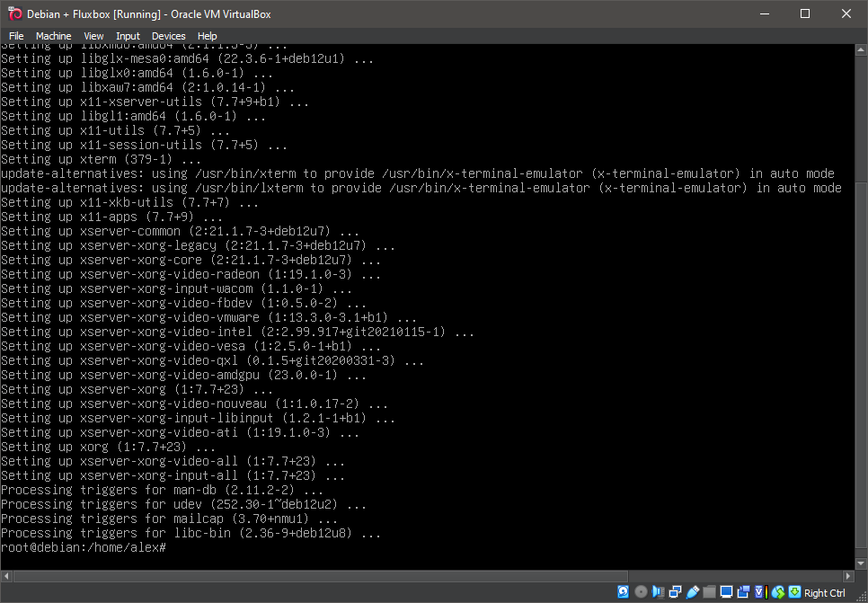Open the View menu

click(93, 36)
